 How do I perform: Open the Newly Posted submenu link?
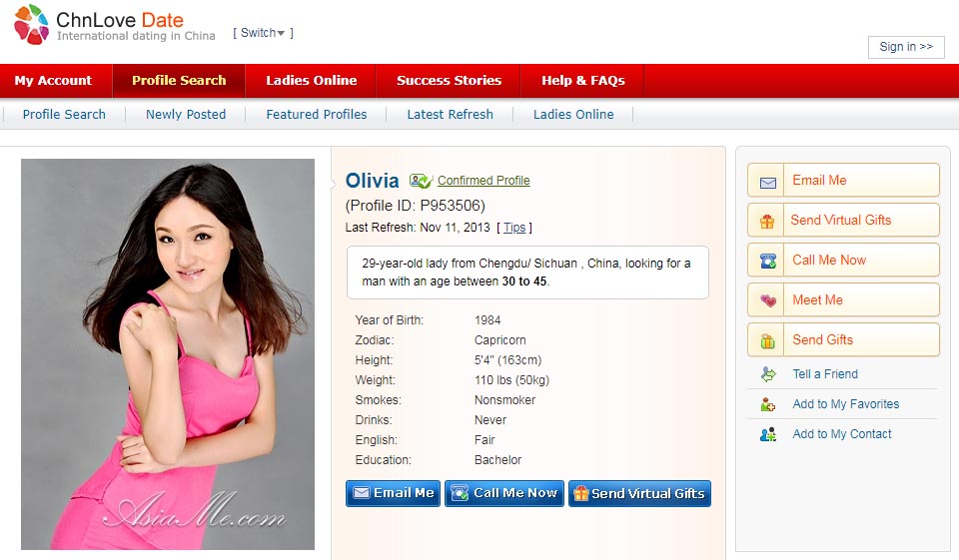point(186,115)
